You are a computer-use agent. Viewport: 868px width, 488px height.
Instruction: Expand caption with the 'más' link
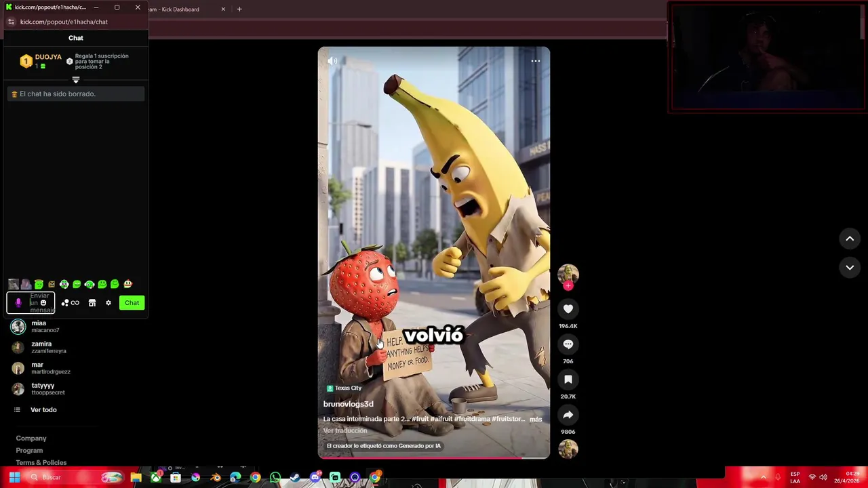pyautogui.click(x=536, y=420)
